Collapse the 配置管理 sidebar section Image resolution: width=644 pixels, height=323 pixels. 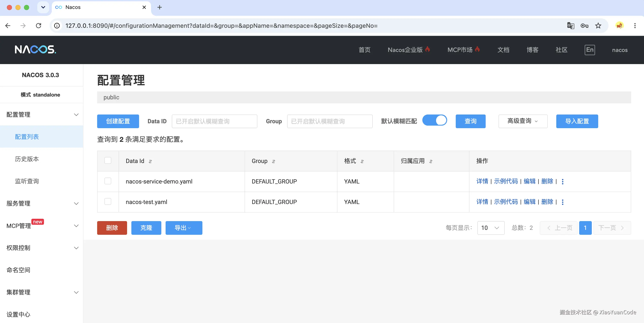[x=42, y=115]
